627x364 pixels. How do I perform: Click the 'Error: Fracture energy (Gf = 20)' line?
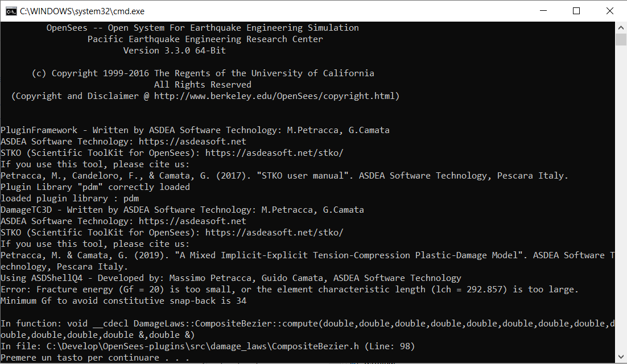pyautogui.click(x=290, y=289)
